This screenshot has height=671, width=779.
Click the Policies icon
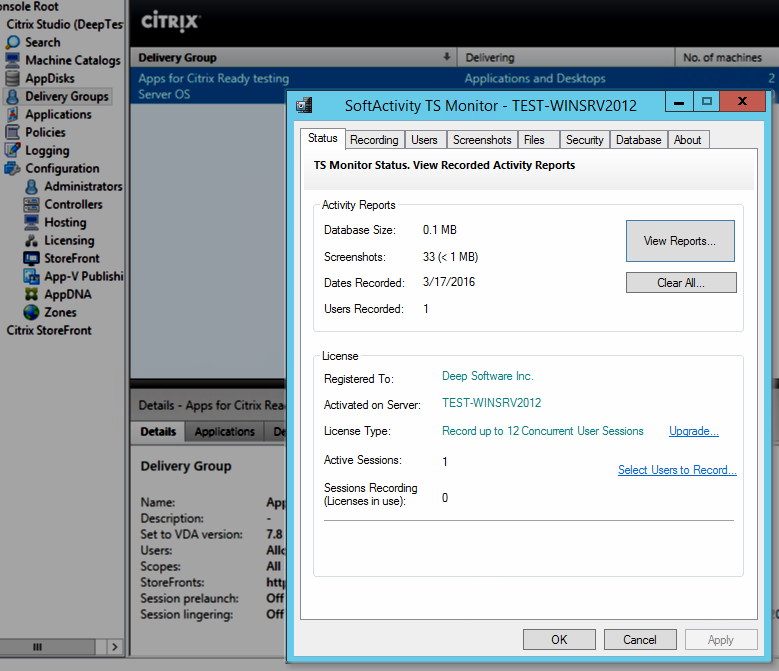tap(12, 132)
